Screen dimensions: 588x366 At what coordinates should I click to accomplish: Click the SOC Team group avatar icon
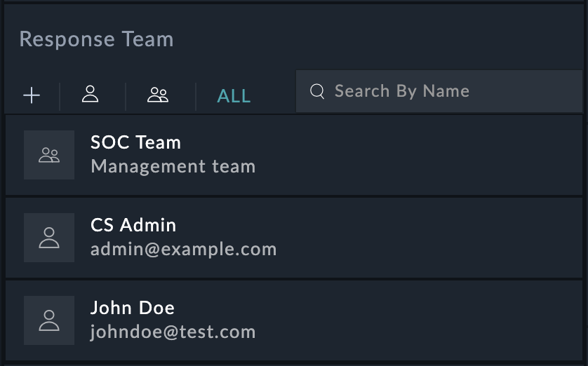(x=49, y=155)
